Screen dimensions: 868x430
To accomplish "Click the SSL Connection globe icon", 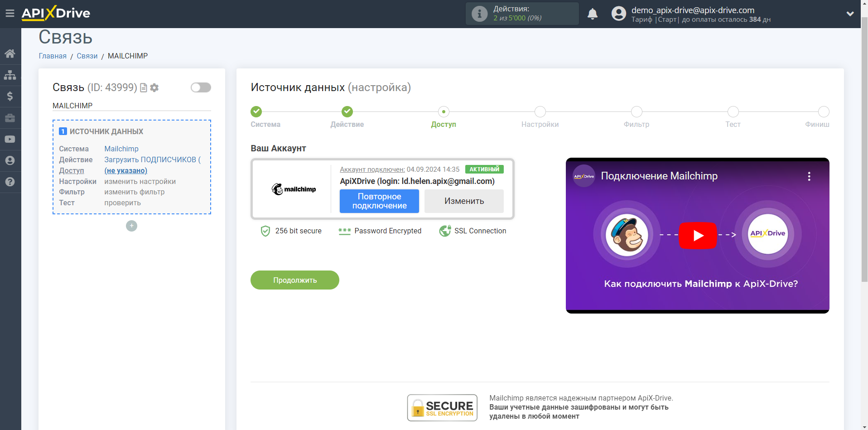I will point(445,231).
